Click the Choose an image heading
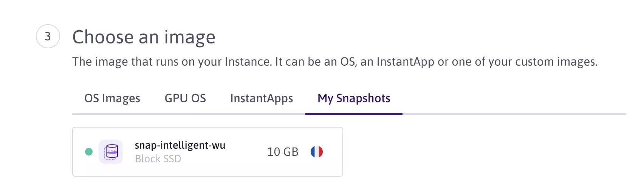The height and width of the screenshot is (194, 644). (x=144, y=37)
